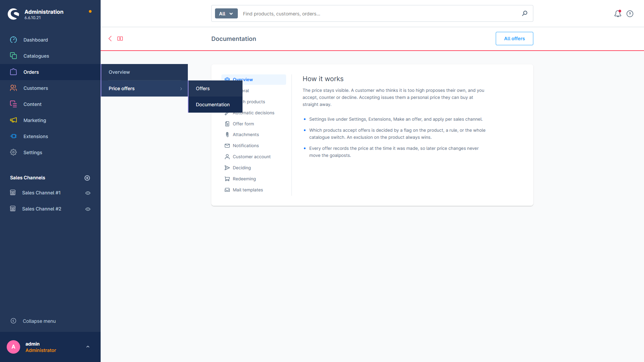Open the Customer account section
The image size is (644, 362).
pyautogui.click(x=254, y=157)
